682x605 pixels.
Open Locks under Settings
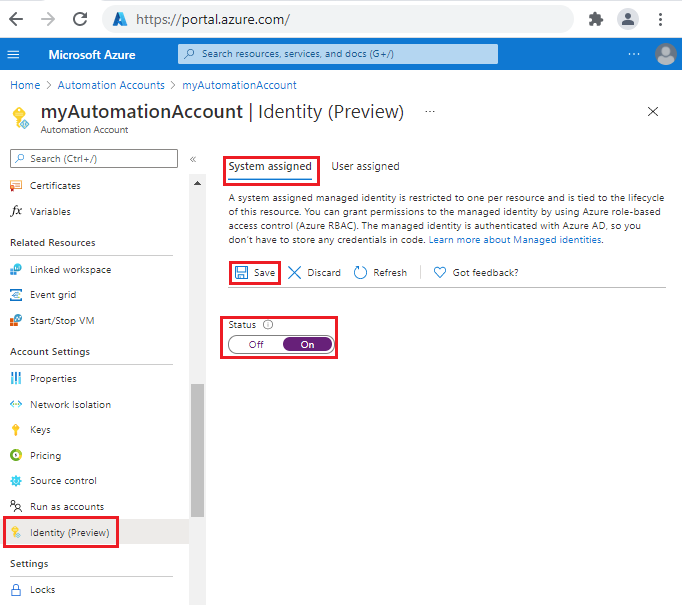point(42,590)
